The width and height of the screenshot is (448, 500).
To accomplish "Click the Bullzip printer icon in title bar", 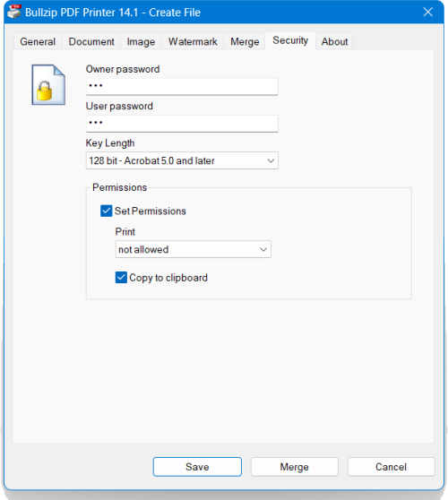I will (x=13, y=12).
